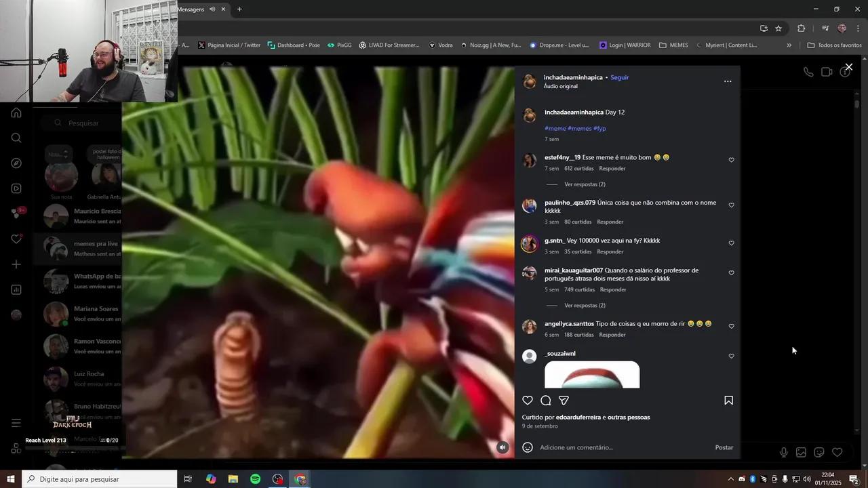The width and height of the screenshot is (868, 488).
Task: Follow inchadaeaminhapica via the Seguir button
Action: (619, 77)
